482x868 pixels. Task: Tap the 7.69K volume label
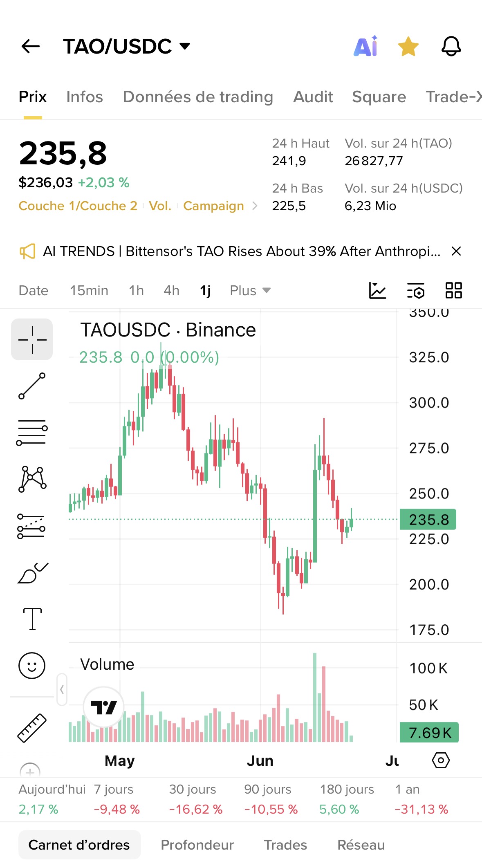tap(429, 733)
